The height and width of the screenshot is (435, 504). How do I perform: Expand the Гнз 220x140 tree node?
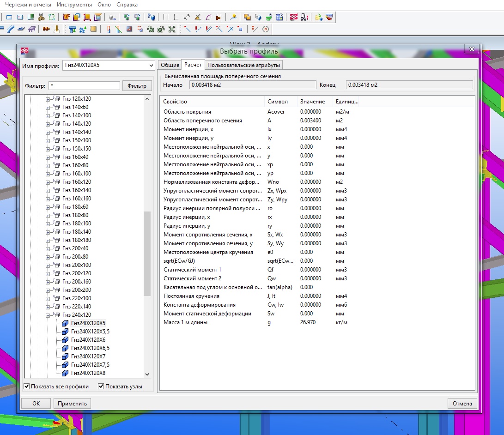48,307
